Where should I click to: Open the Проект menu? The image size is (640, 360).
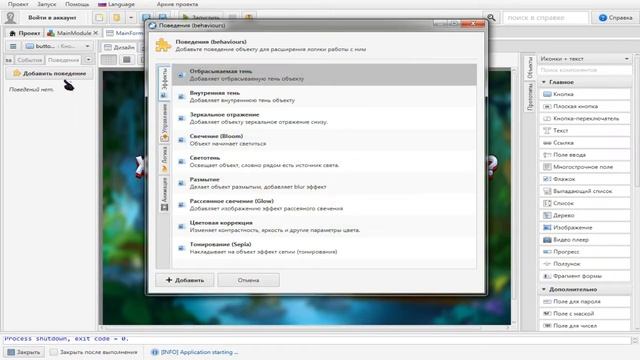[18, 4]
